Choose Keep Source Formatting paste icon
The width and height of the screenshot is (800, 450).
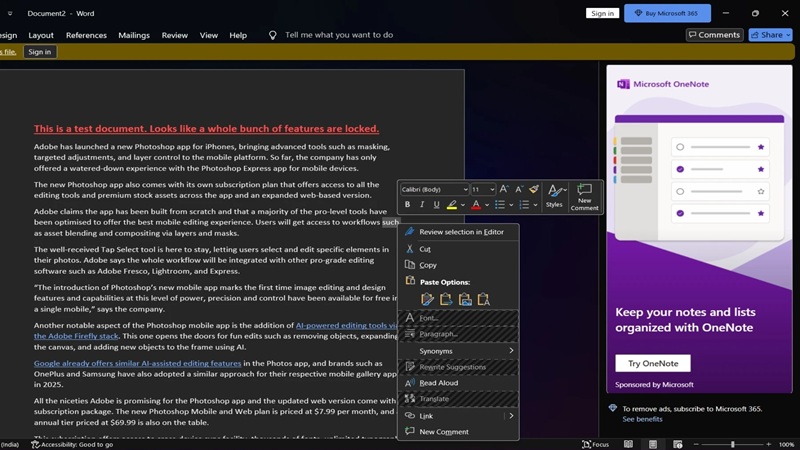coord(427,299)
